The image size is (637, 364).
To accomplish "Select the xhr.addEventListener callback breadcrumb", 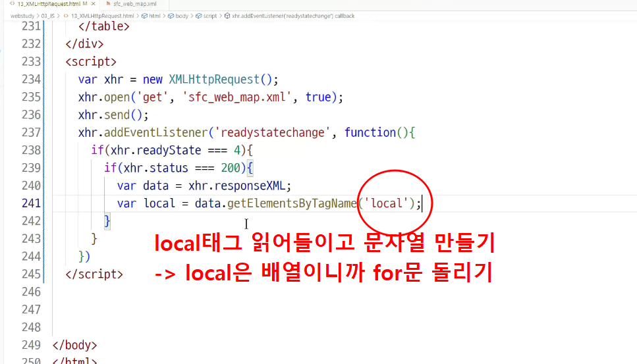I will [293, 16].
